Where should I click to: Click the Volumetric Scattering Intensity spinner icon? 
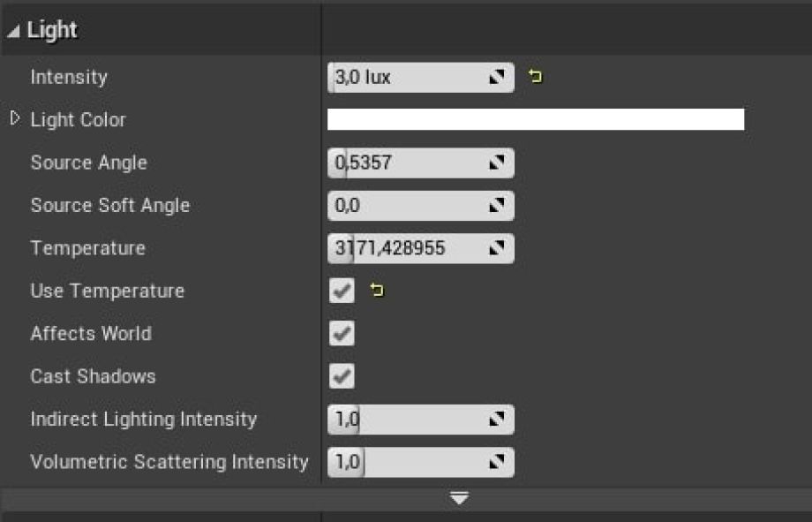click(497, 462)
